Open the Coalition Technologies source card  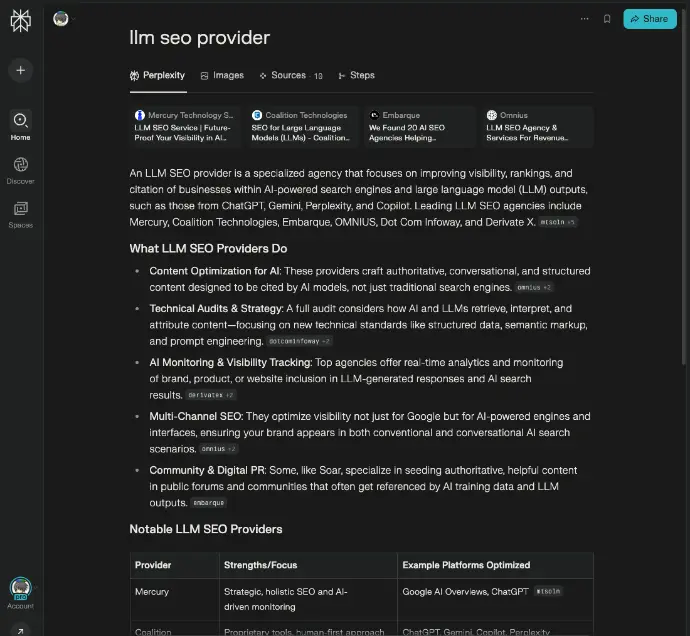(303, 126)
